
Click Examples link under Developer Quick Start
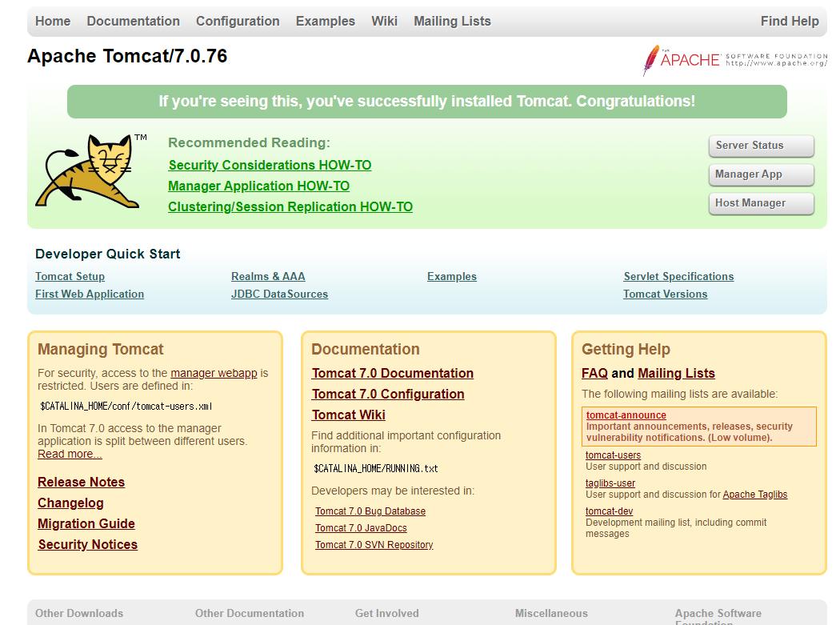click(x=452, y=277)
